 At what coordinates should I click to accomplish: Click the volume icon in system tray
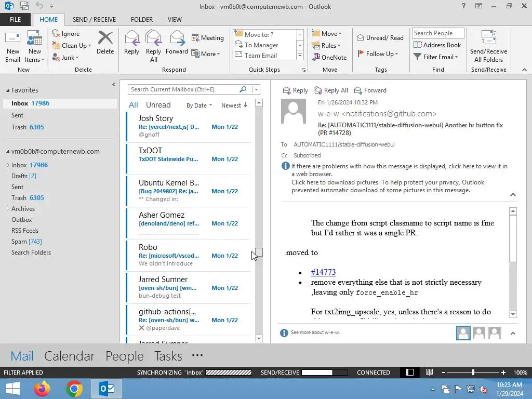[483, 390]
